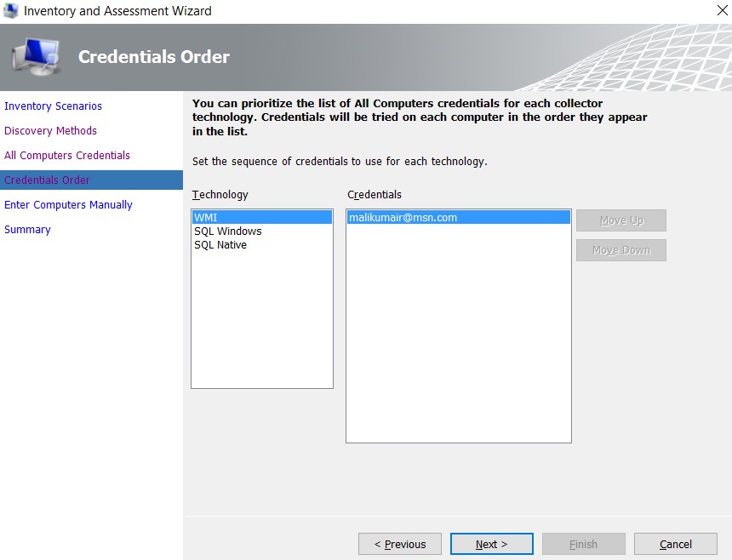Click the computer monitor icon in header

point(37,57)
